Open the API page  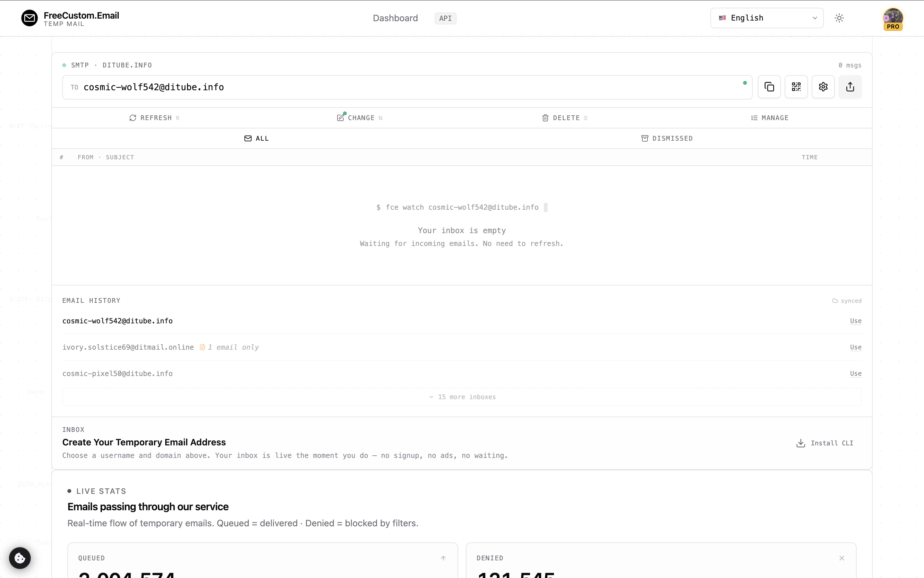pos(445,18)
